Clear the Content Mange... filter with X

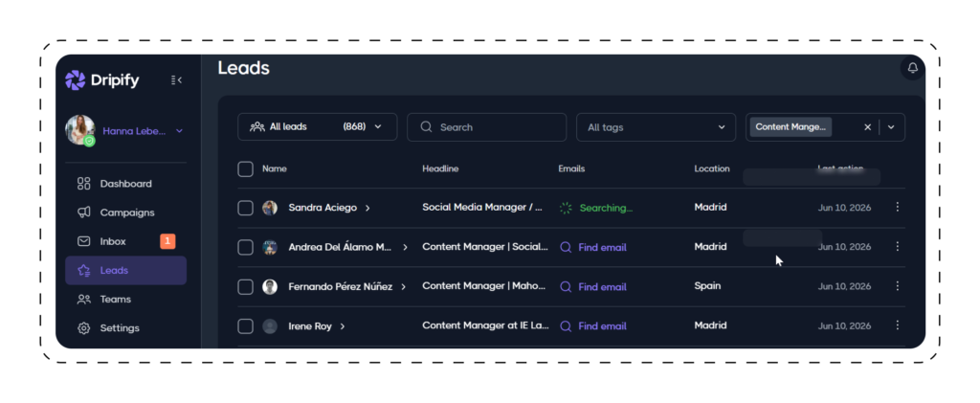867,127
